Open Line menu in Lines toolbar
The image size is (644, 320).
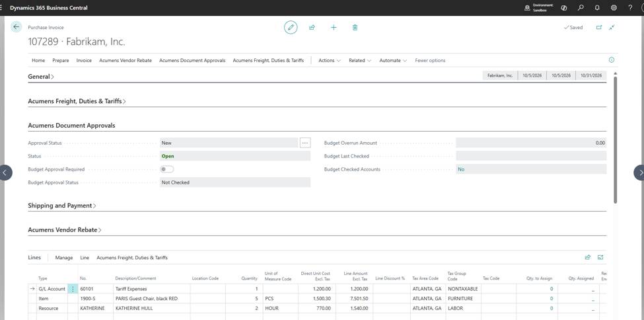(85, 257)
